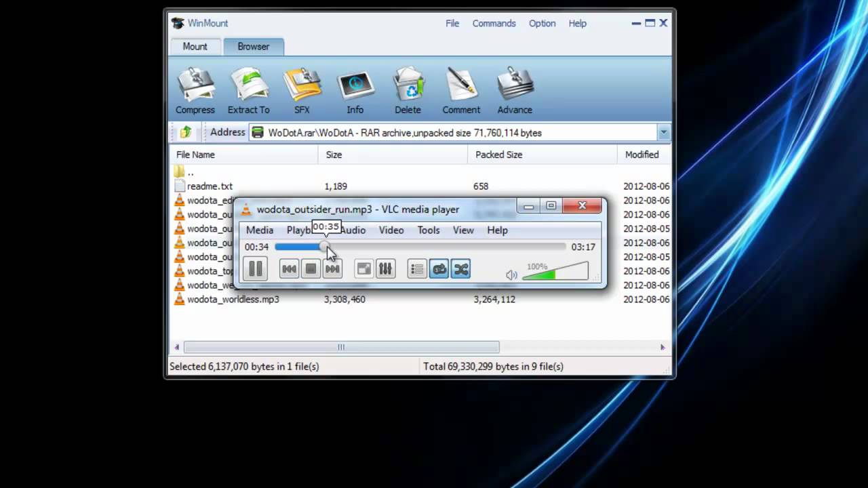Viewport: 868px width, 488px height.
Task: Click 'Total 69,330,299 bytes' status text
Action: (493, 366)
